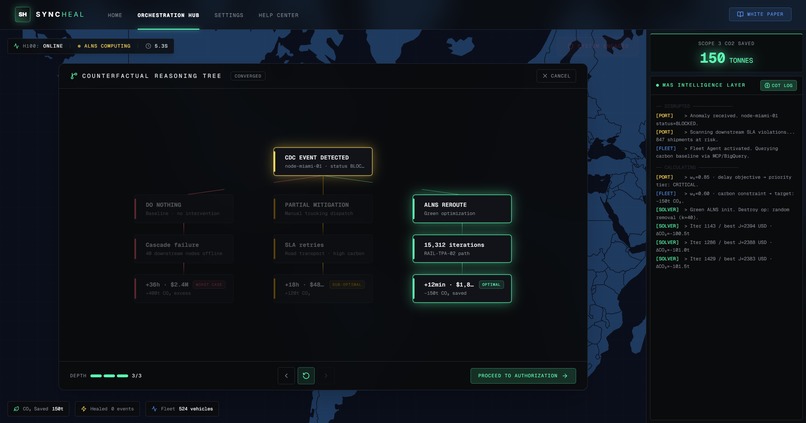The image size is (806, 423).
Task: Click the Cascade failure node
Action: click(x=184, y=249)
